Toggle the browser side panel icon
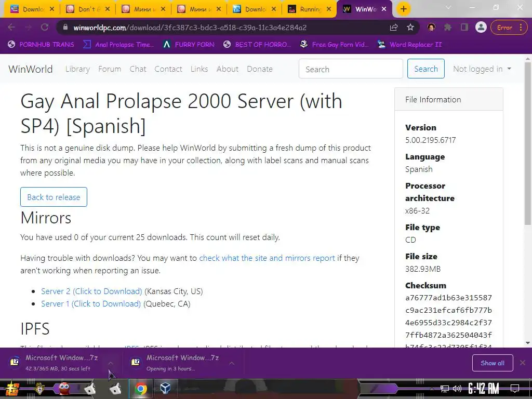Viewport: 532px width, 399px height. pos(464,28)
